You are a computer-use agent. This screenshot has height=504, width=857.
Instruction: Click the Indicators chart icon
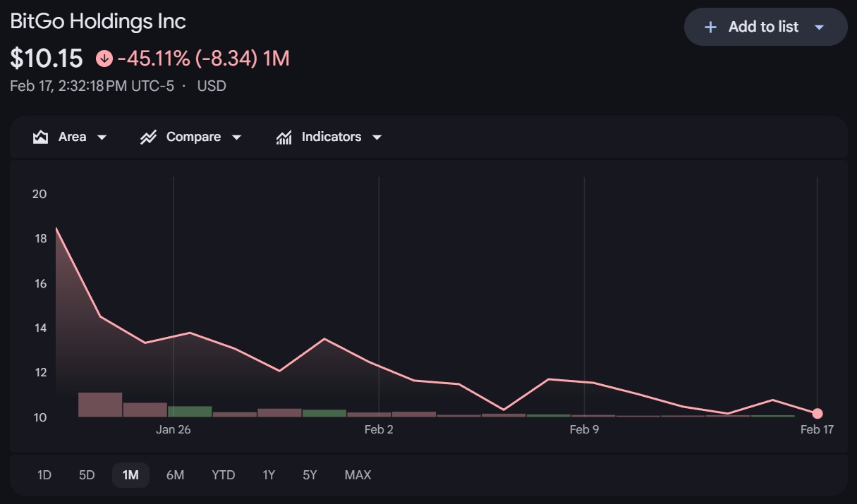click(284, 137)
